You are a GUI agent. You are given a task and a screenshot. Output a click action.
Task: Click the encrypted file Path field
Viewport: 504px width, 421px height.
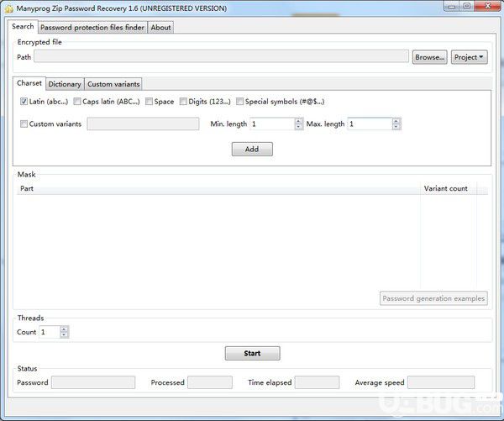(221, 56)
